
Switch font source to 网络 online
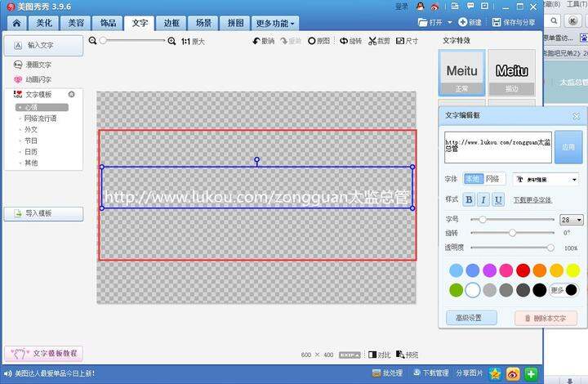492,179
